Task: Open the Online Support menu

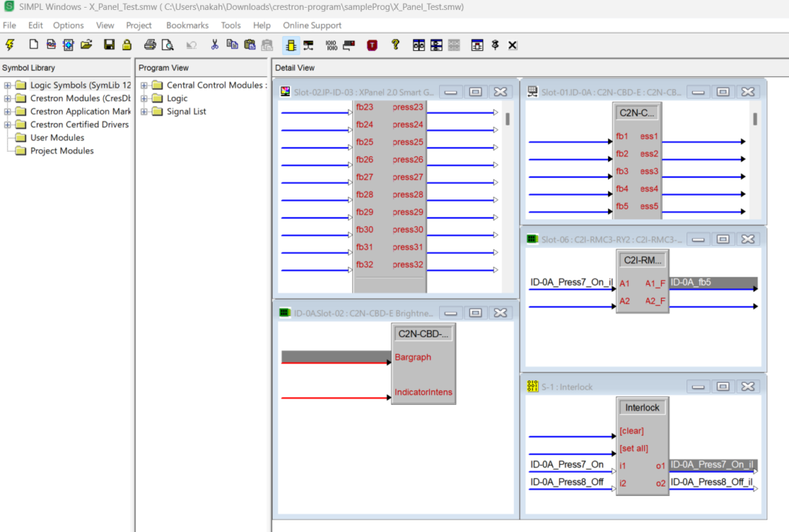Action: tap(312, 25)
